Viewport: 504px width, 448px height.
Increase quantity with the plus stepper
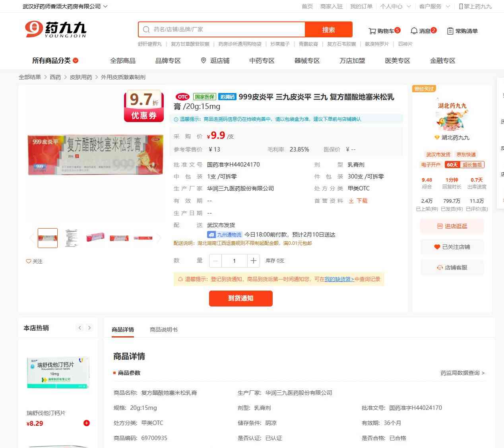coord(253,261)
